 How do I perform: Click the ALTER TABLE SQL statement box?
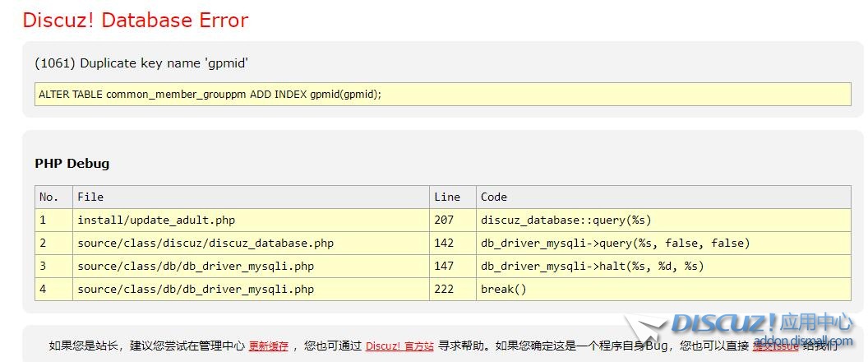[442, 95]
